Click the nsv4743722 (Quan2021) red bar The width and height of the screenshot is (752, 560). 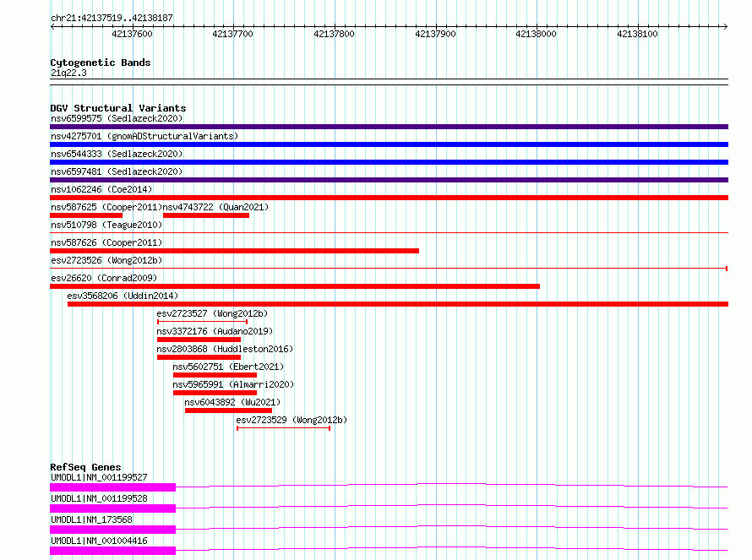tap(206, 215)
